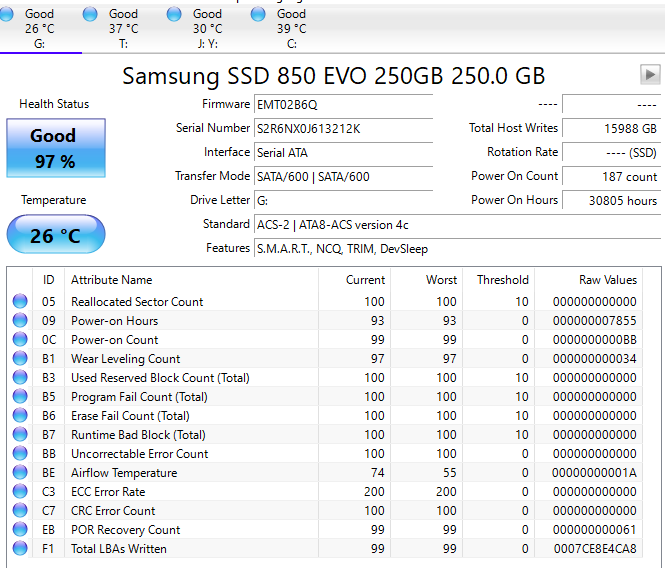Click the Power On Hours value 30805 hours
This screenshot has height=568, width=665.
pos(611,200)
